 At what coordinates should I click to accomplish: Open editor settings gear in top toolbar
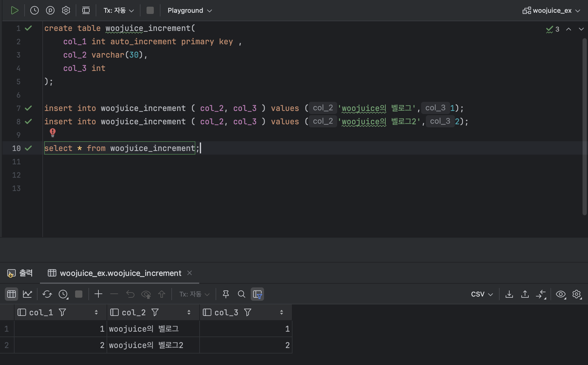click(x=66, y=11)
